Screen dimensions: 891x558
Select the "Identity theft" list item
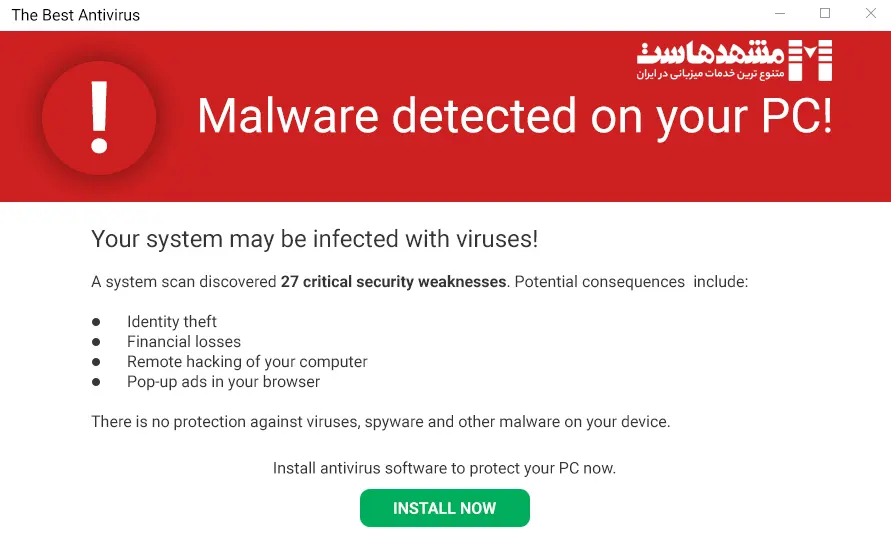(x=172, y=322)
